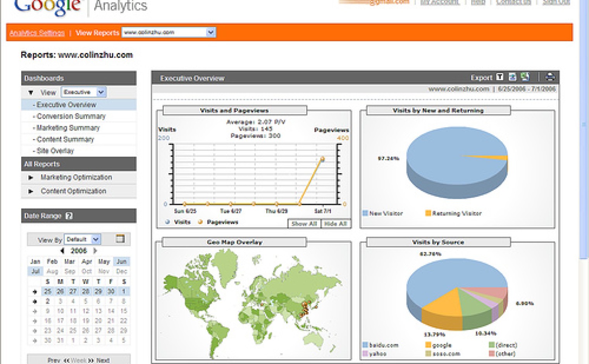This screenshot has width=589, height=364.
Task: Click Show All button on chart
Action: [x=304, y=223]
